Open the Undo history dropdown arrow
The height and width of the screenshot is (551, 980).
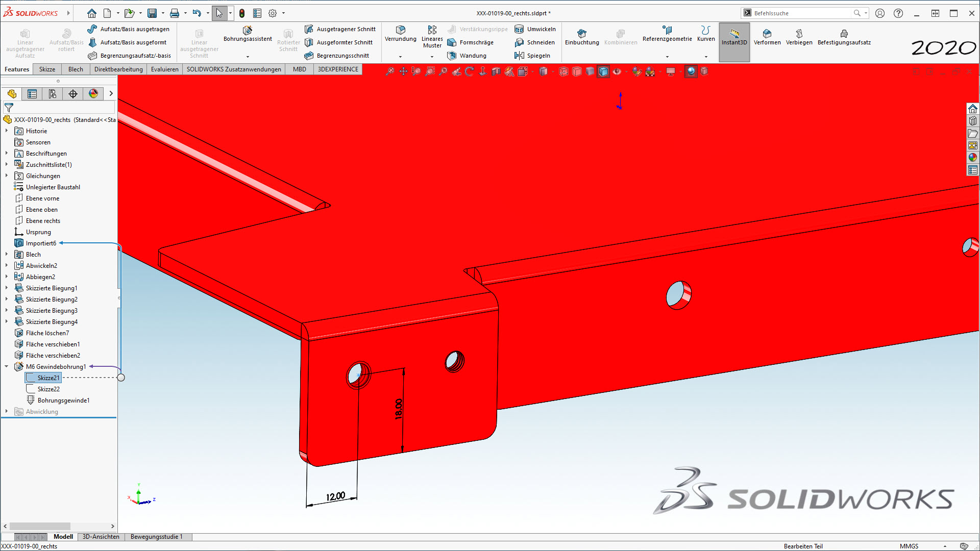[208, 13]
